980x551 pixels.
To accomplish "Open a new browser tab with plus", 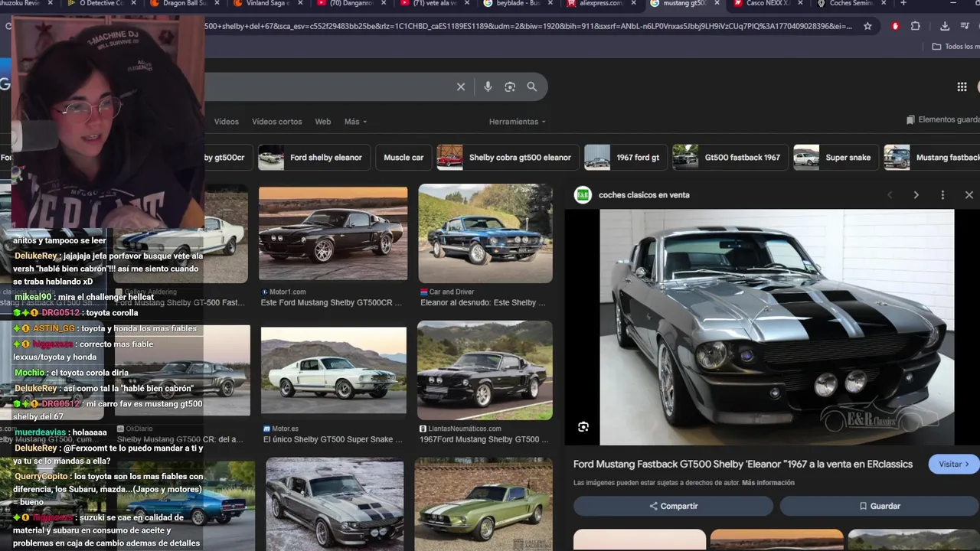I will 903,3.
